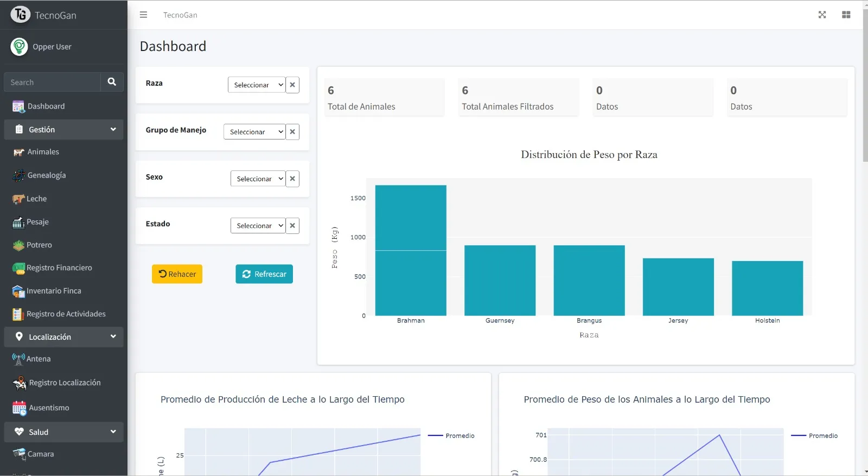Click the Guernsey bar in chart
The height and width of the screenshot is (476, 868).
pyautogui.click(x=500, y=281)
